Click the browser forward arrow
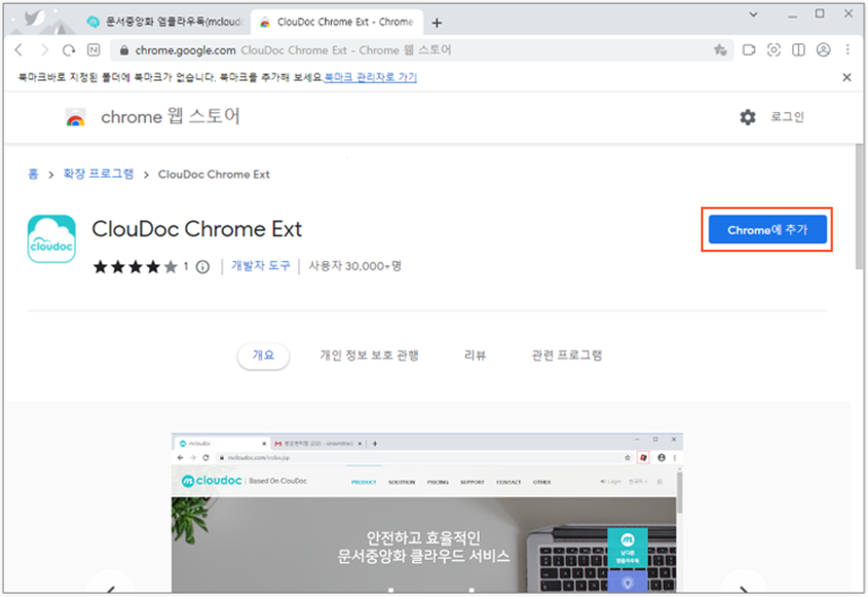The height and width of the screenshot is (597, 868). pos(44,50)
